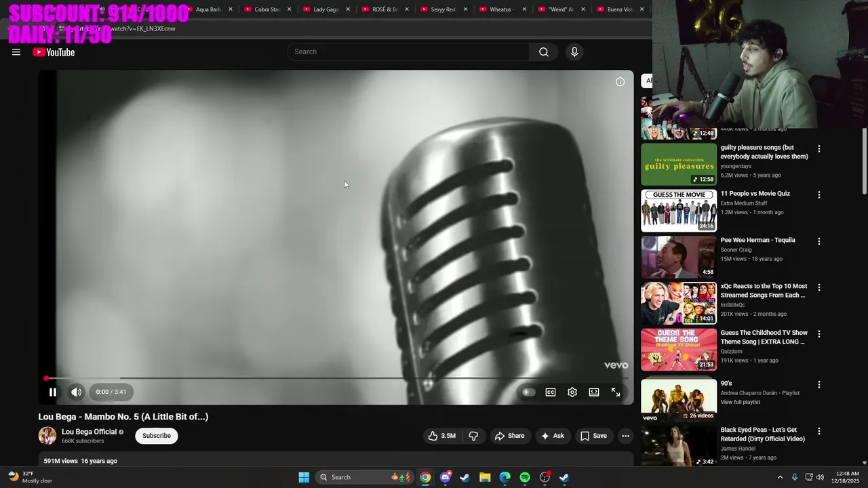Switch to the Wheatus browser tab

[x=502, y=9]
